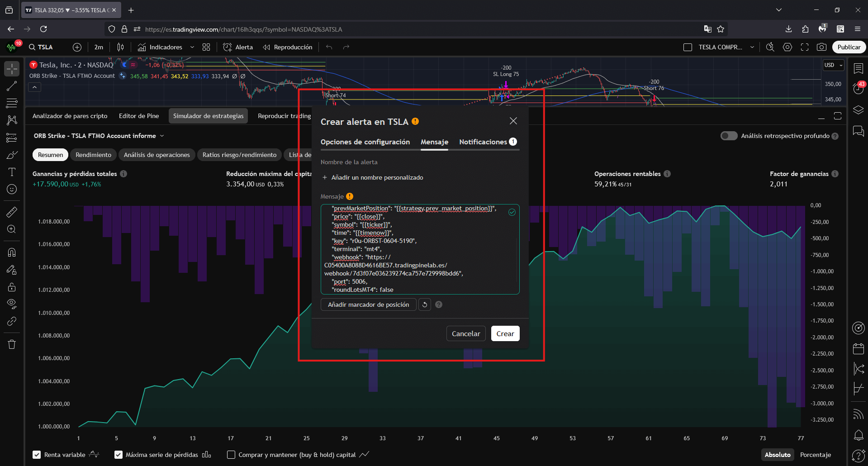Image resolution: width=868 pixels, height=466 pixels.
Task: Open the economic calendar panel
Action: tap(858, 348)
